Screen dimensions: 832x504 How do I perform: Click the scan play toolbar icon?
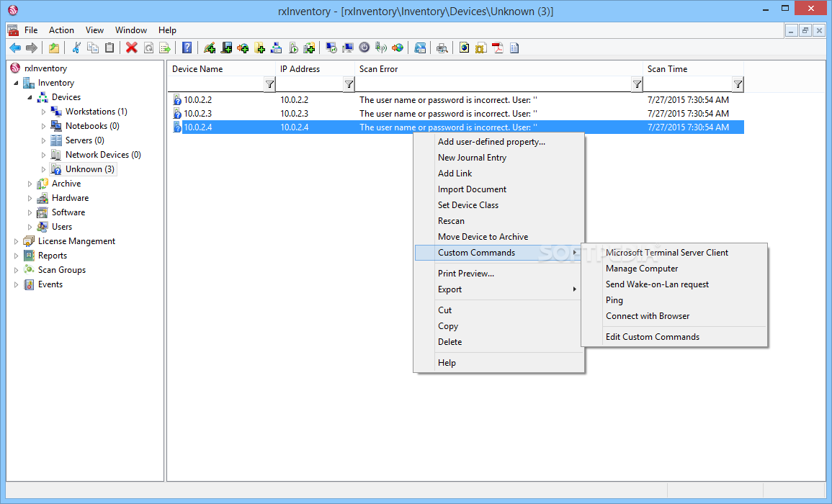[x=293, y=48]
